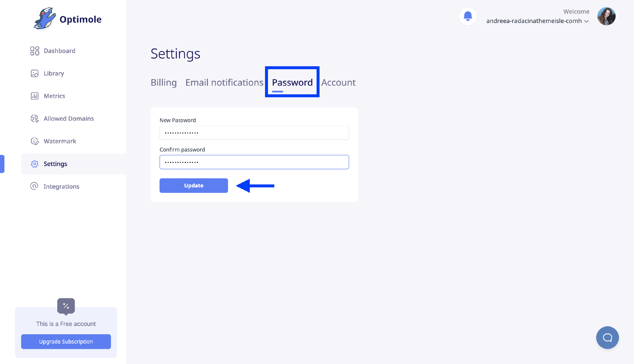Select the Metrics chart icon
The height and width of the screenshot is (364, 634).
(34, 96)
